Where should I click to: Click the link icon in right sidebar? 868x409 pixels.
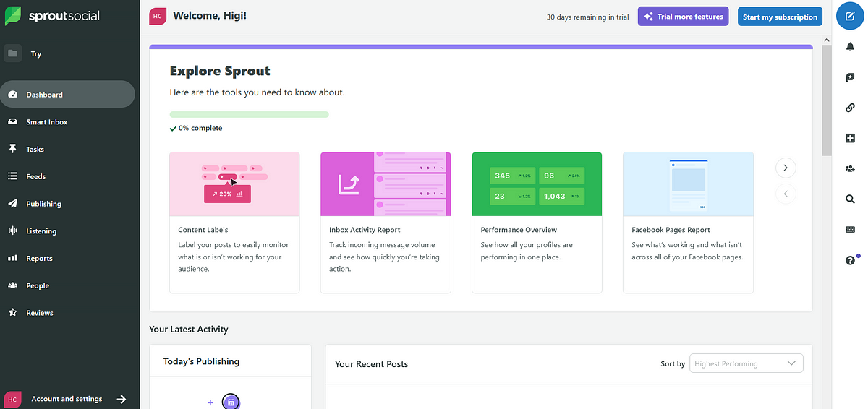point(850,108)
